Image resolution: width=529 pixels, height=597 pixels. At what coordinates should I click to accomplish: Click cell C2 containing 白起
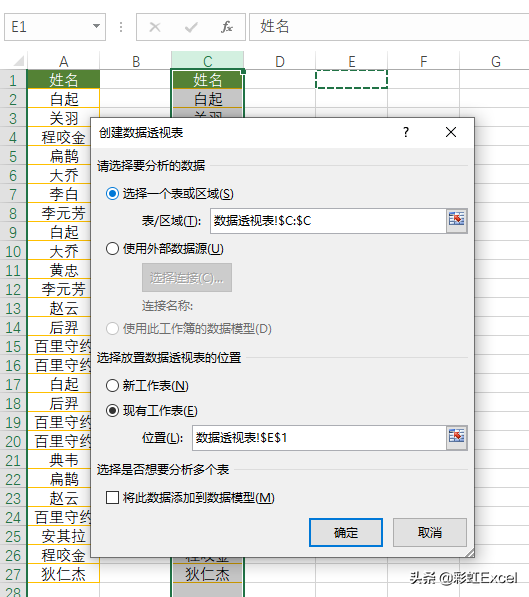208,99
